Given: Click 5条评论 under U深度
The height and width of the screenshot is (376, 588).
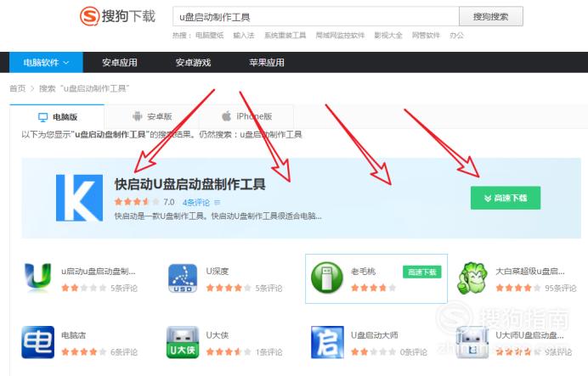Looking at the screenshot, I should click(x=269, y=288).
